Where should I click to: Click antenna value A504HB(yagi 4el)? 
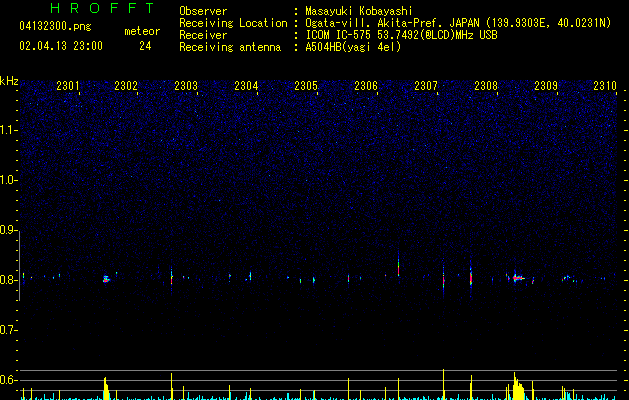[353, 47]
